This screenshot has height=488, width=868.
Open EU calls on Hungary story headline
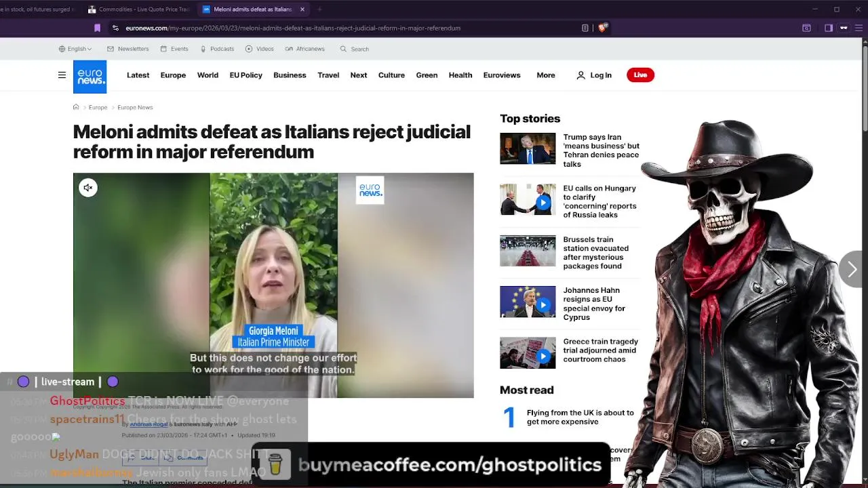click(599, 201)
